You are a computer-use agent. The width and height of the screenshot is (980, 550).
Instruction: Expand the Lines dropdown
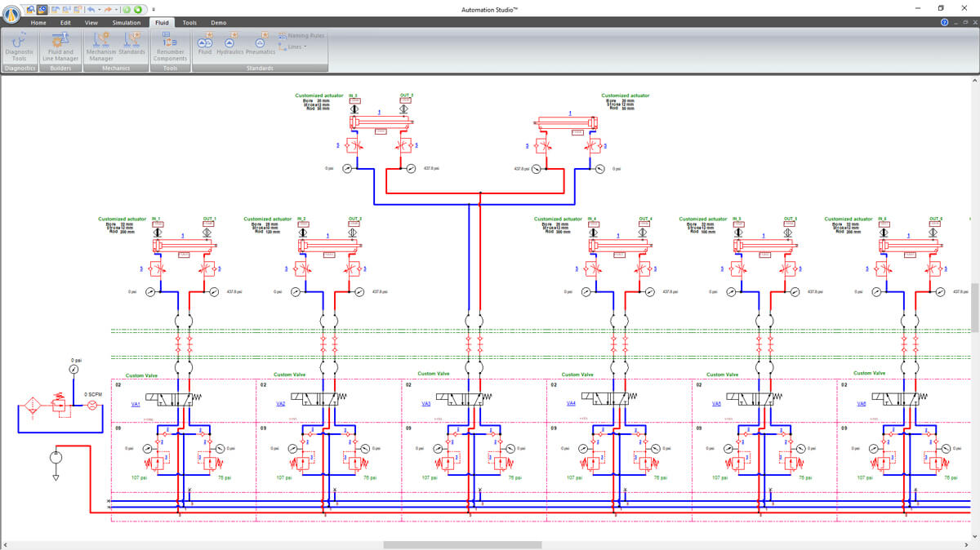tap(292, 47)
